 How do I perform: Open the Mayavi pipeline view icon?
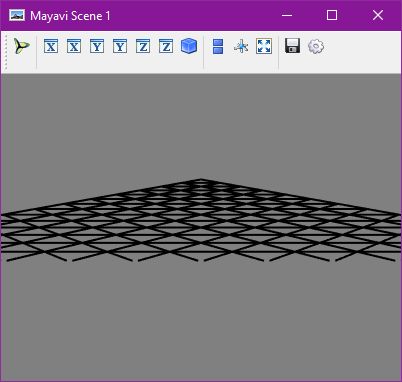point(22,46)
